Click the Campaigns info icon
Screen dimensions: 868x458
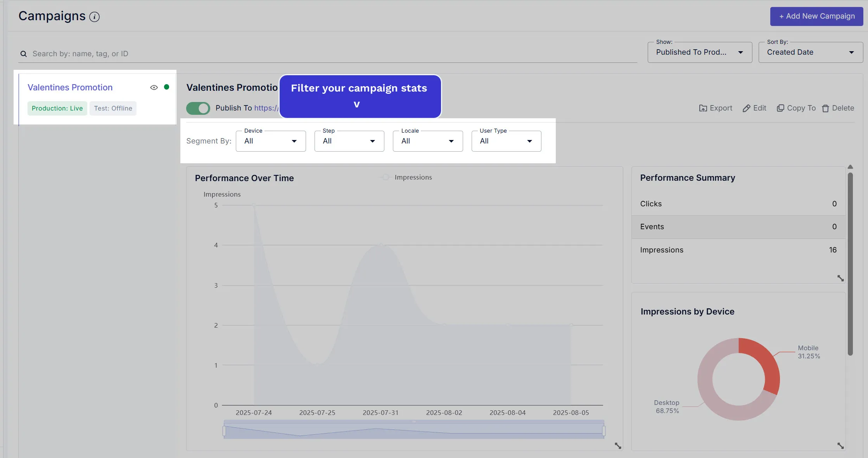[94, 17]
